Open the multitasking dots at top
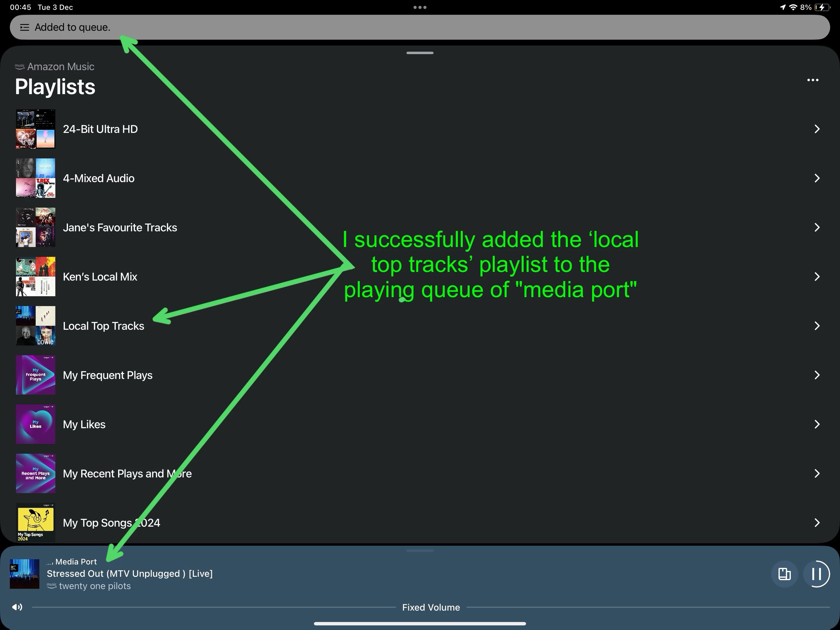This screenshot has height=630, width=840. 420,7
